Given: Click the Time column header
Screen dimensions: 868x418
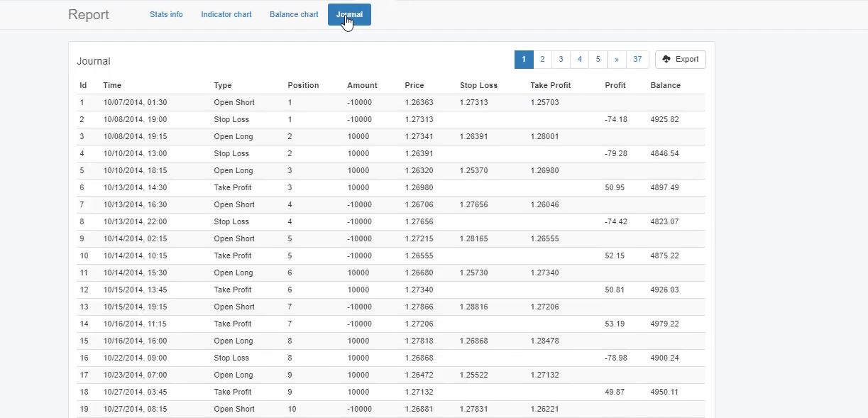Looking at the screenshot, I should pyautogui.click(x=112, y=85).
